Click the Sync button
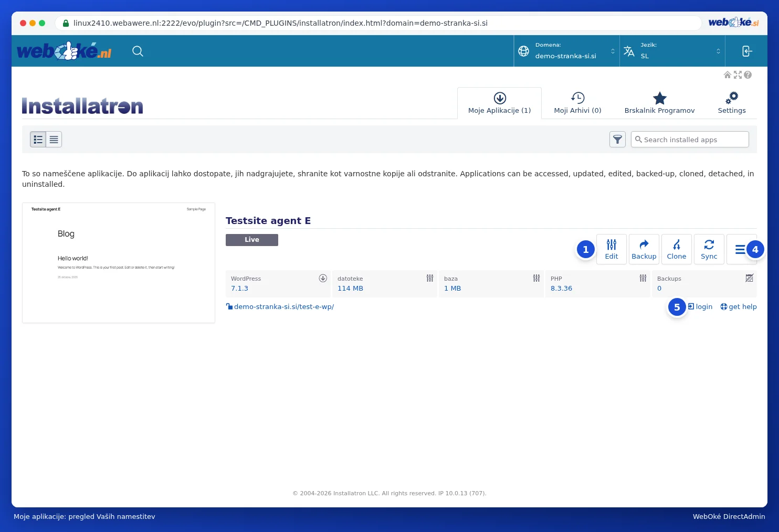 click(709, 249)
